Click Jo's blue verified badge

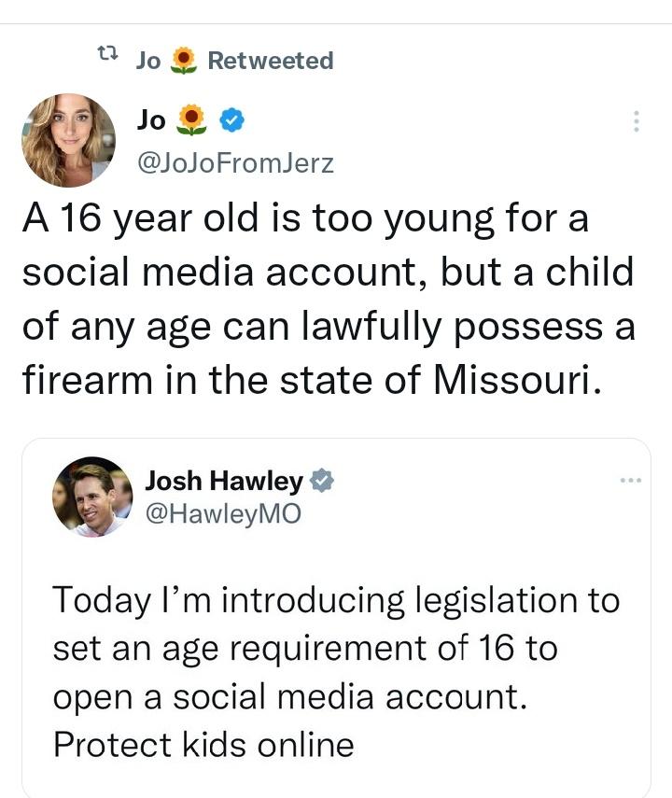pos(231,120)
